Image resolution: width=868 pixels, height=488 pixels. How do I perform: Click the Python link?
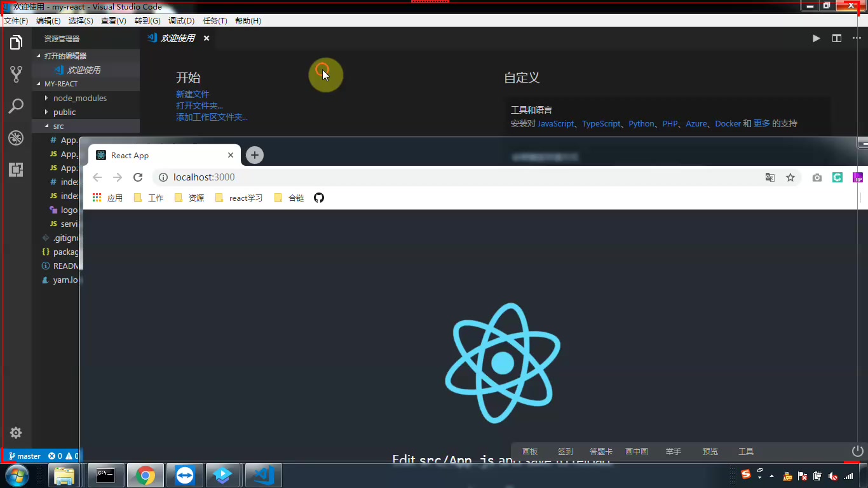[x=641, y=124]
